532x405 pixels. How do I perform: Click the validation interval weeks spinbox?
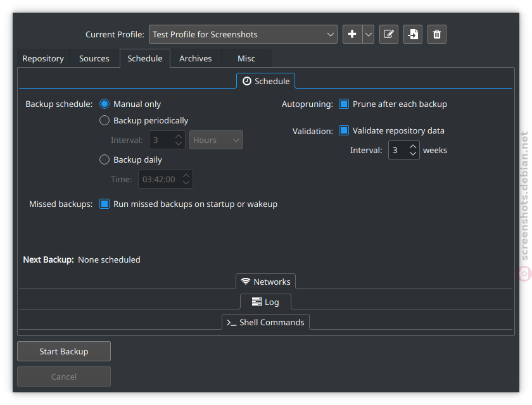[x=398, y=151]
